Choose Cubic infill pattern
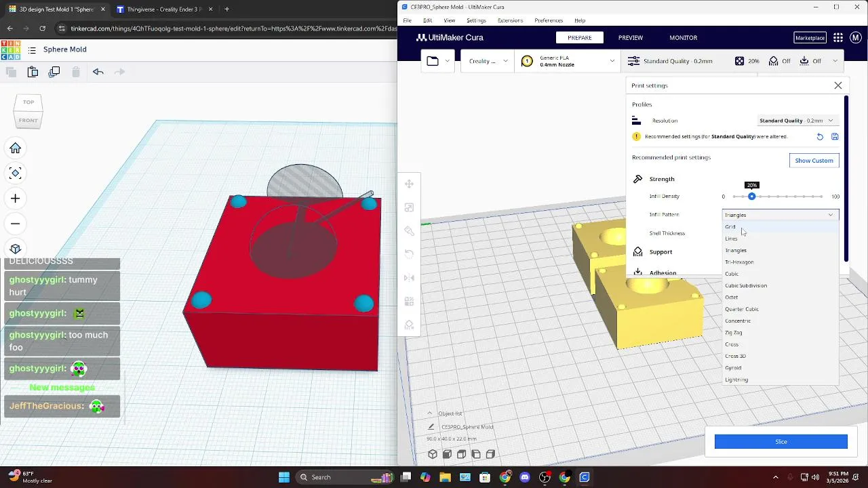The height and width of the screenshot is (488, 868). (x=781, y=274)
